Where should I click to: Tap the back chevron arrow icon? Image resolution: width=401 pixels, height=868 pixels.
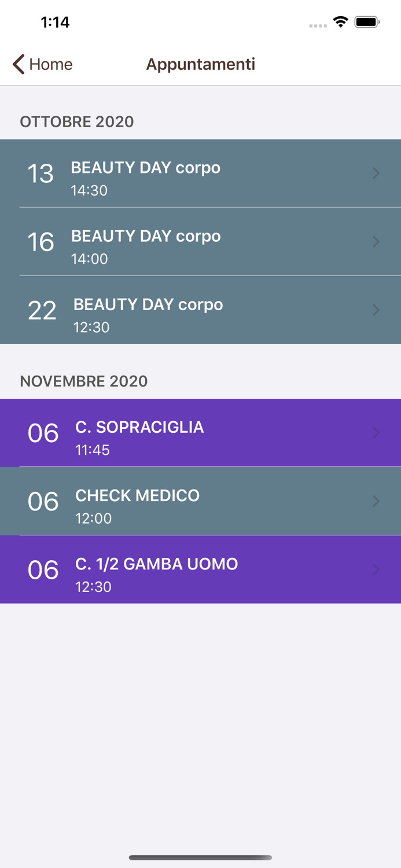[17, 64]
